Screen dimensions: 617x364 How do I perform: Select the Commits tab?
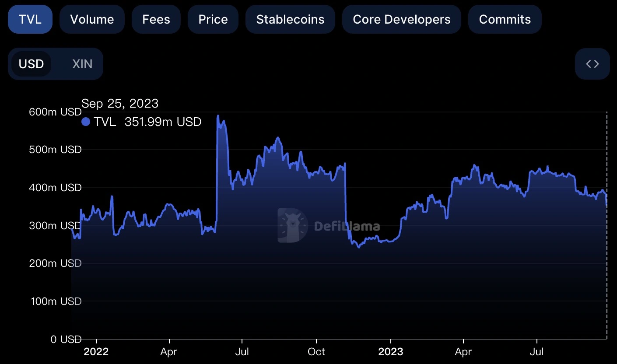pyautogui.click(x=505, y=19)
